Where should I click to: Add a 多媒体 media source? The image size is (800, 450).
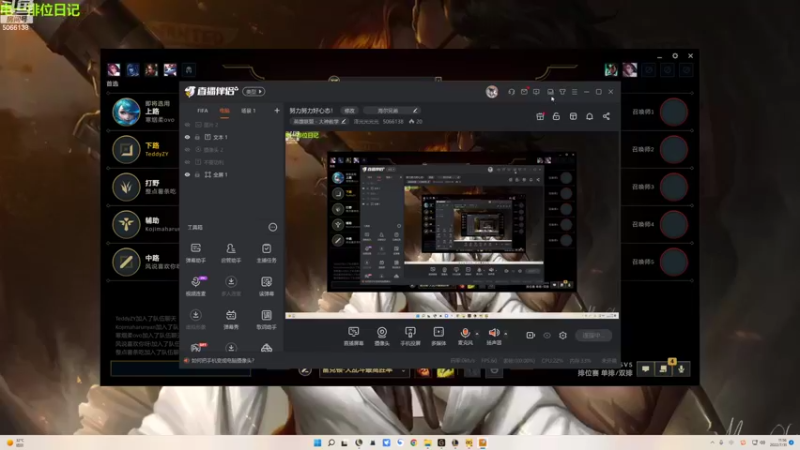(439, 336)
